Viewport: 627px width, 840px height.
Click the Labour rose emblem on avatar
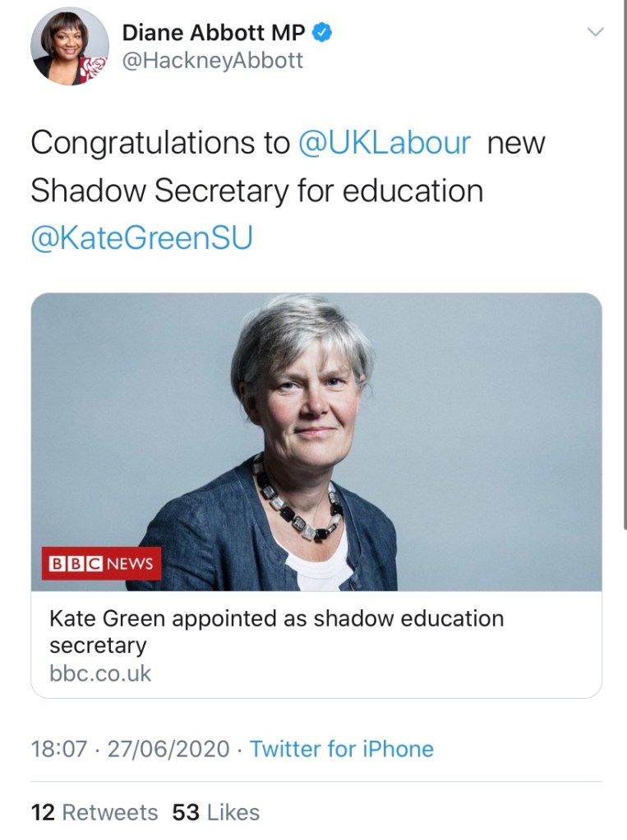point(97,70)
